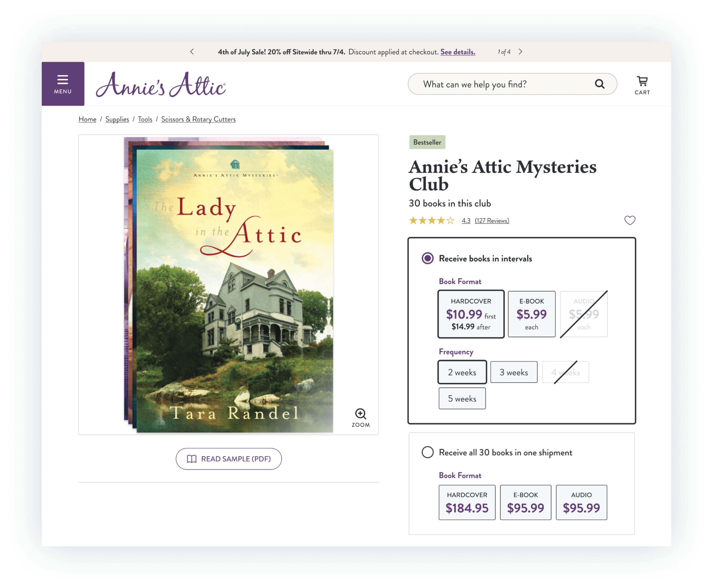Select the 3 weeks frequency
713x588 pixels.
point(514,372)
